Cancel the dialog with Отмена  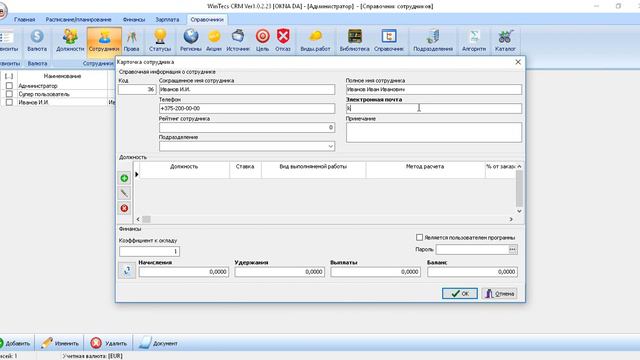(500, 293)
